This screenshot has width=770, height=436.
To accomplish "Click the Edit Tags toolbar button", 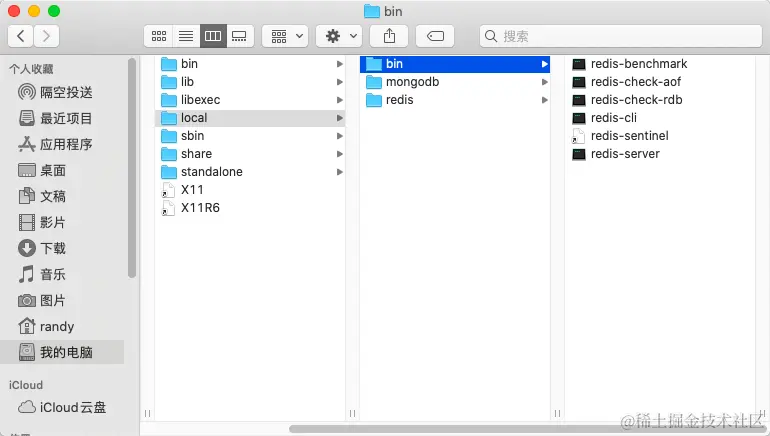I will click(435, 36).
